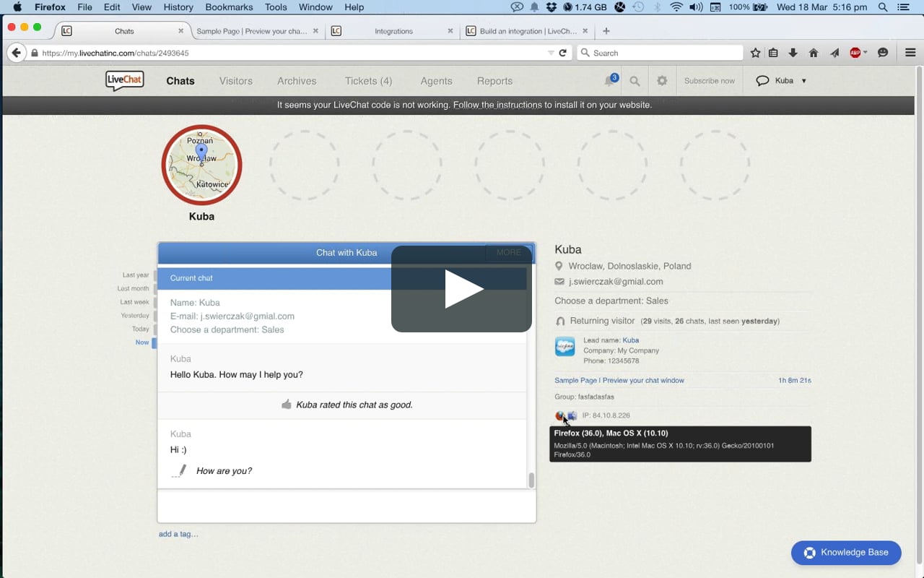The height and width of the screenshot is (578, 924).
Task: Open the notifications bell
Action: (609, 81)
